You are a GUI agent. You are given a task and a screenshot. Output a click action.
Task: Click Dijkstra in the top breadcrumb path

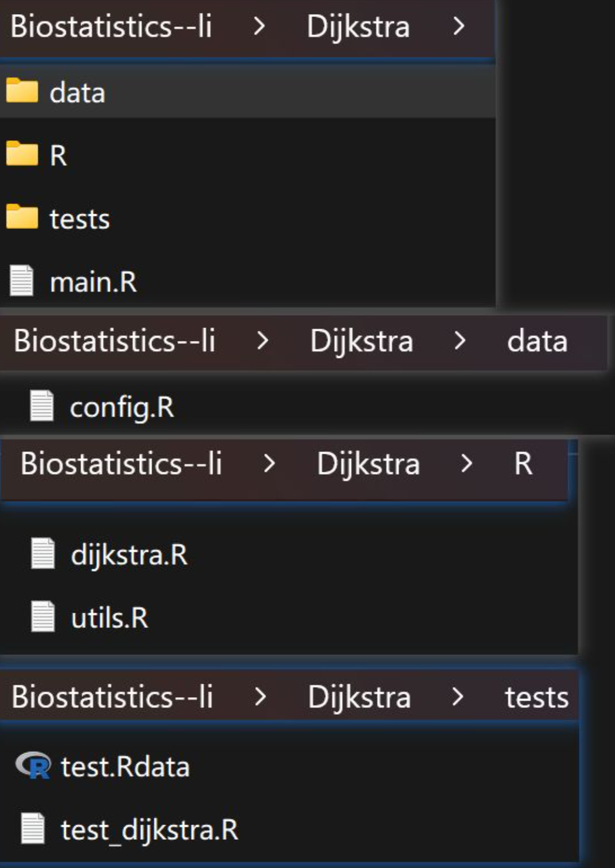coord(358,26)
